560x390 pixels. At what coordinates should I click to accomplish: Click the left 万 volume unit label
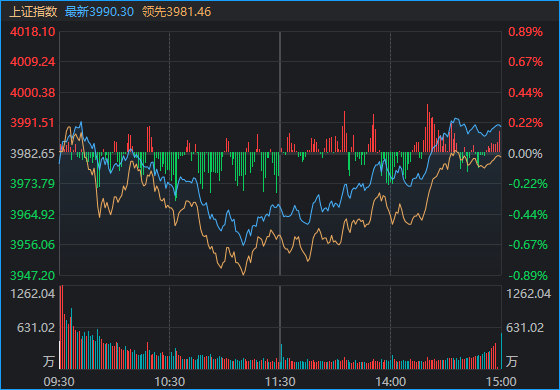[49, 361]
